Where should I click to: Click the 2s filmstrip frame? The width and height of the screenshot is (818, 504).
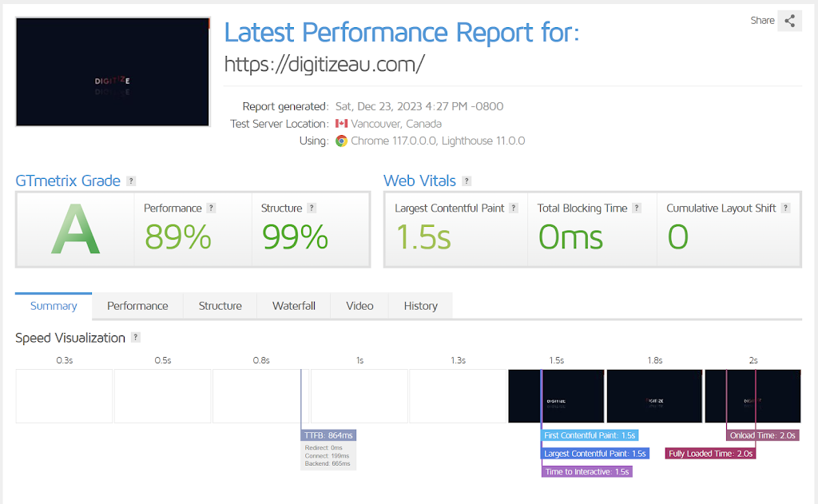tap(752, 396)
